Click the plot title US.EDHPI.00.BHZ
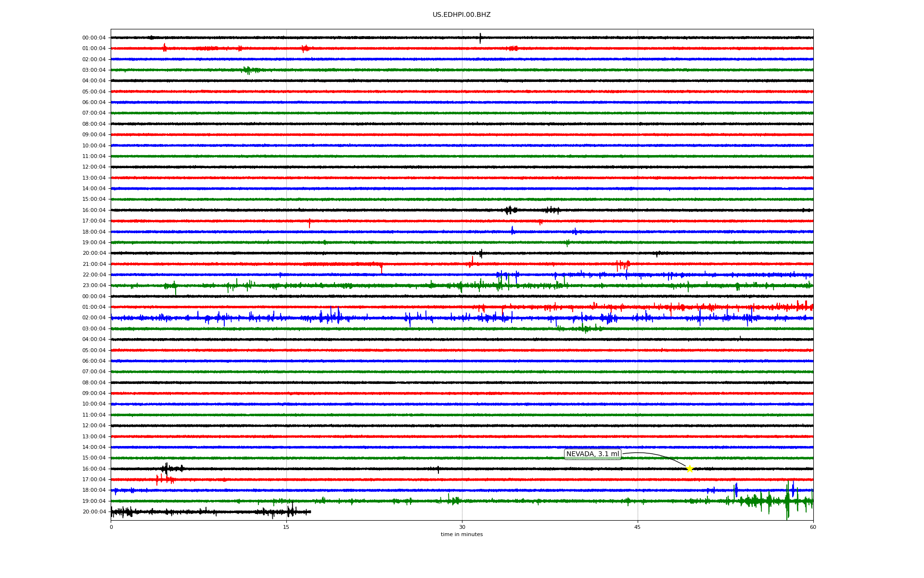Screen dimensions: 924x578 462,15
